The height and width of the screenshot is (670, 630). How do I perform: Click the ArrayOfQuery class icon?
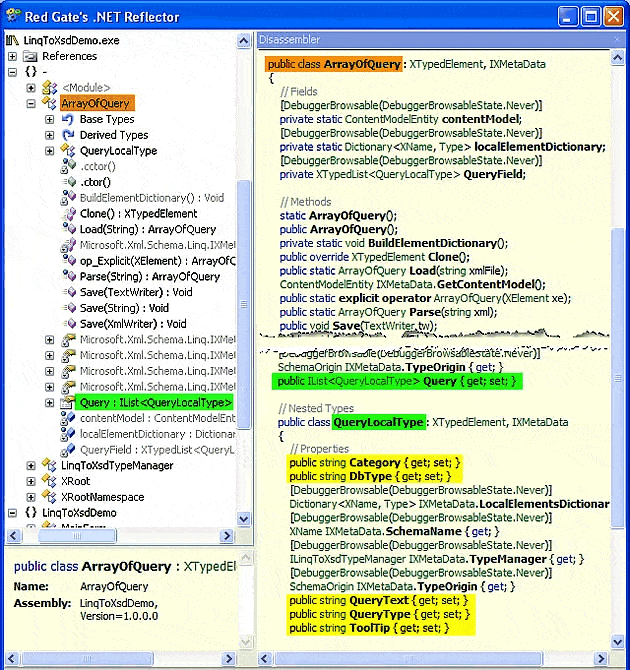(x=49, y=103)
